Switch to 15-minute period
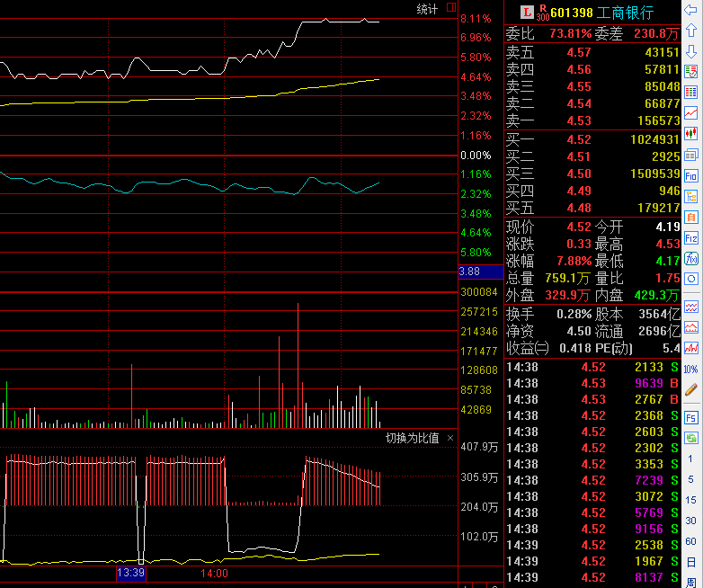The width and height of the screenshot is (703, 588). click(691, 500)
